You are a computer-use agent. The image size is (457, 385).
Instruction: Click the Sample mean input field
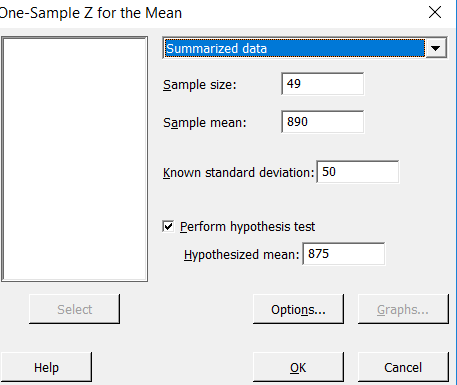(323, 122)
